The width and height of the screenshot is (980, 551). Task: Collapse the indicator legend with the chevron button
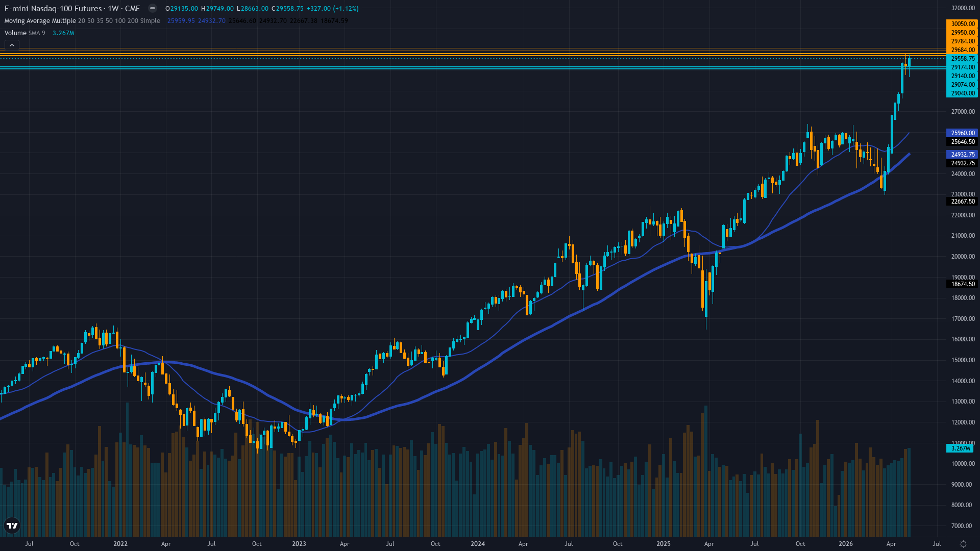(x=12, y=45)
